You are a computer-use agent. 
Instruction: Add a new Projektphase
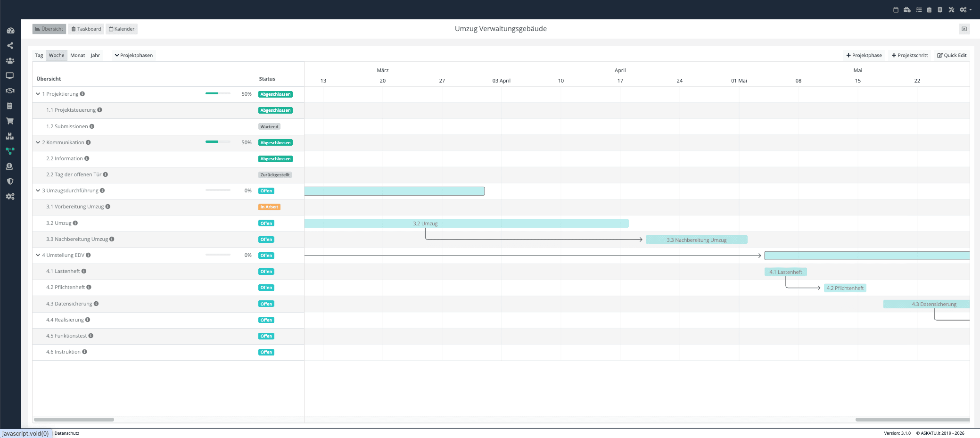(864, 55)
